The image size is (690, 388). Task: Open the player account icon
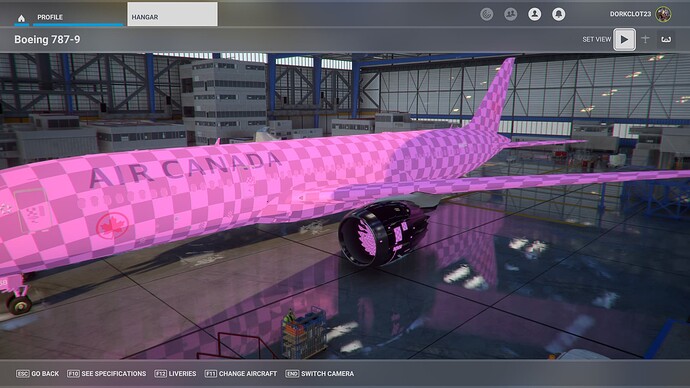pyautogui.click(x=534, y=15)
